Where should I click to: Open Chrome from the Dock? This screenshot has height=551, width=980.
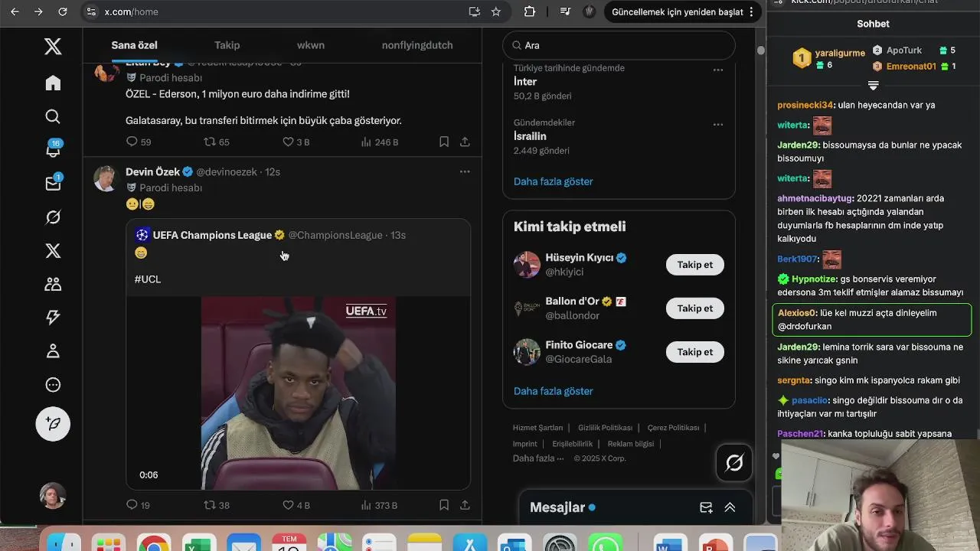click(154, 542)
